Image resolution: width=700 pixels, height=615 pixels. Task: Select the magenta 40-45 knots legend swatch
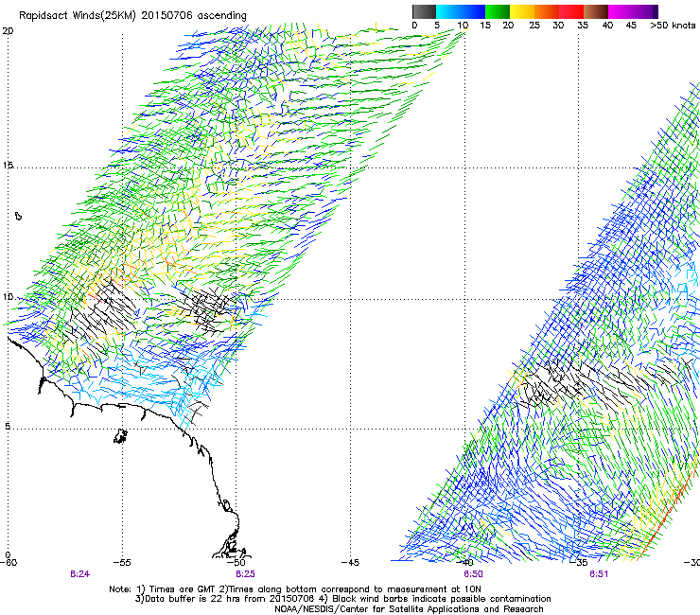[621, 11]
